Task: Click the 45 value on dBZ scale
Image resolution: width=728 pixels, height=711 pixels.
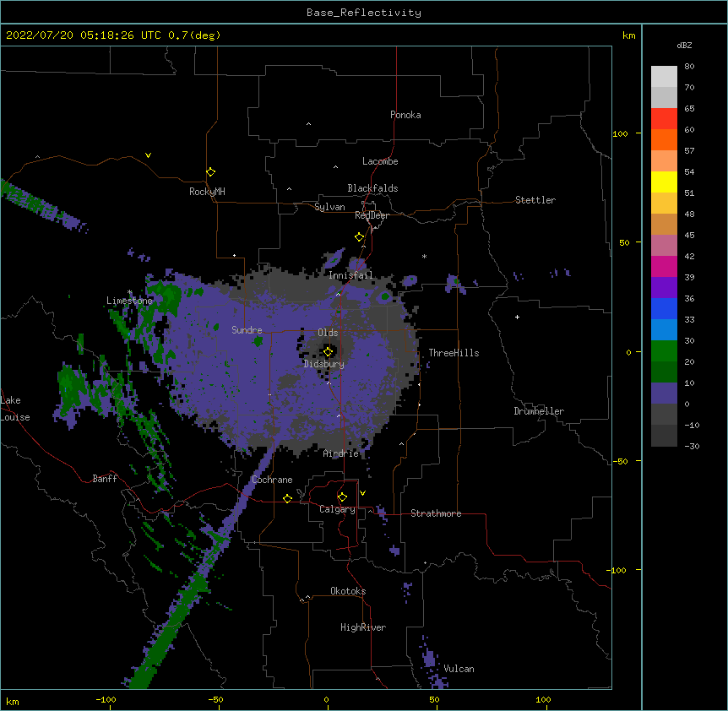Action: click(x=689, y=235)
